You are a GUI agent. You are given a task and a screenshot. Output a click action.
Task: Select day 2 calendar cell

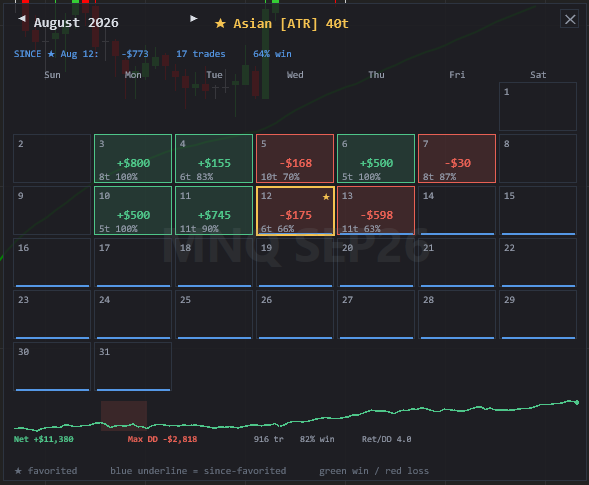tap(52, 159)
